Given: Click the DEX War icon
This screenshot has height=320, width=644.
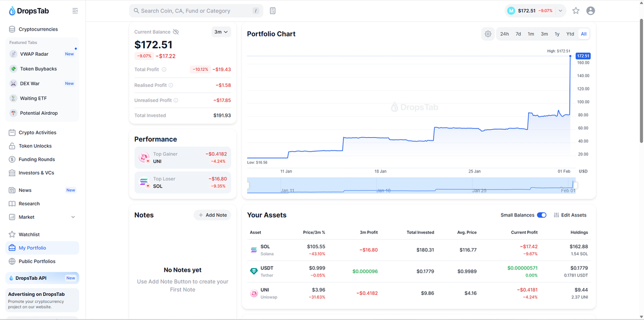Looking at the screenshot, I should (13, 84).
